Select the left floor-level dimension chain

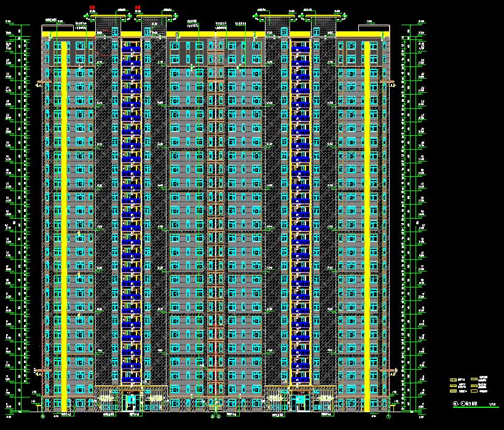[18, 215]
